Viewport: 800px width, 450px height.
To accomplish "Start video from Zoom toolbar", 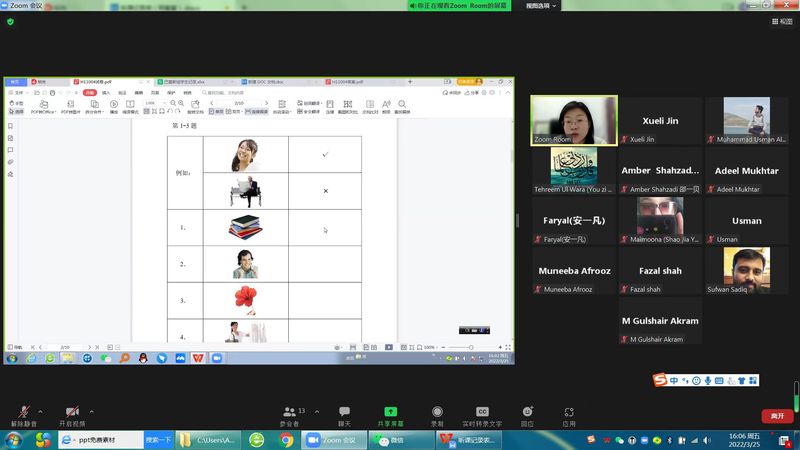I will pyautogui.click(x=72, y=416).
